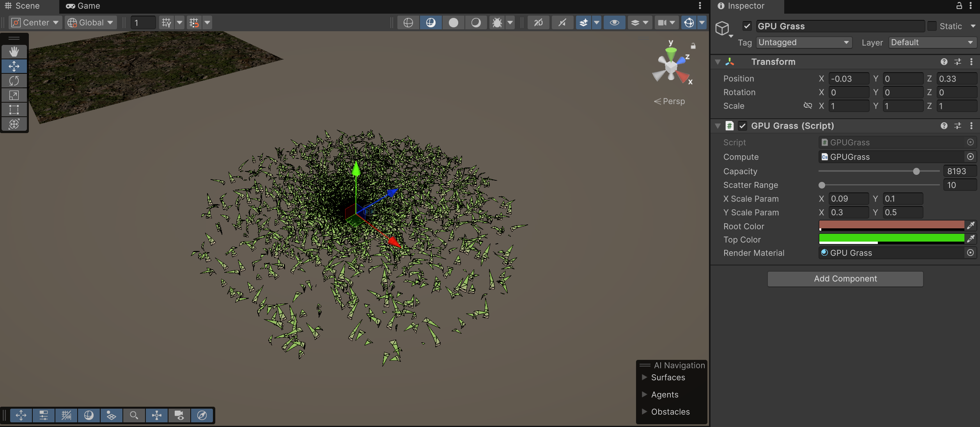Screen dimensions: 980x427
Task: Enable the Static checkbox
Action: click(932, 26)
